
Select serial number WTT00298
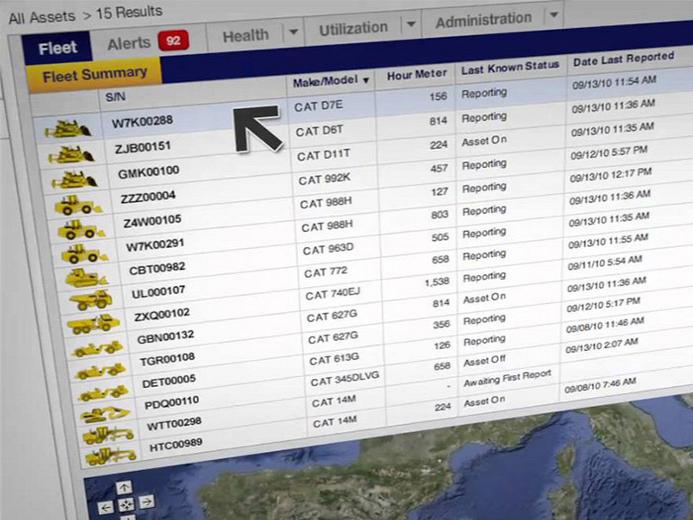pyautogui.click(x=174, y=424)
